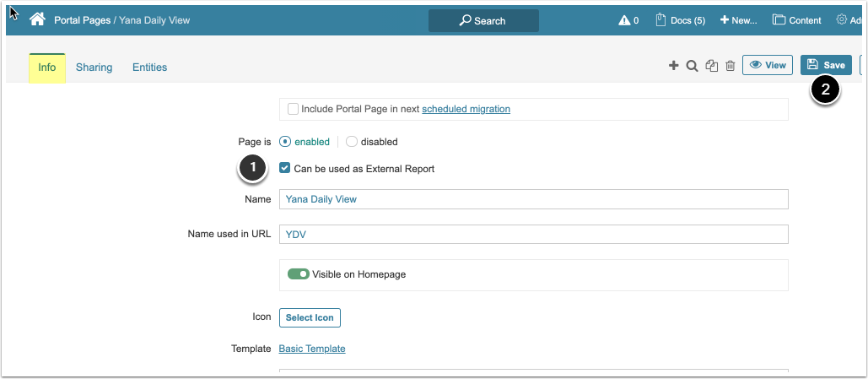Click the magnifier search icon in toolbar
The image size is (868, 379).
click(692, 66)
